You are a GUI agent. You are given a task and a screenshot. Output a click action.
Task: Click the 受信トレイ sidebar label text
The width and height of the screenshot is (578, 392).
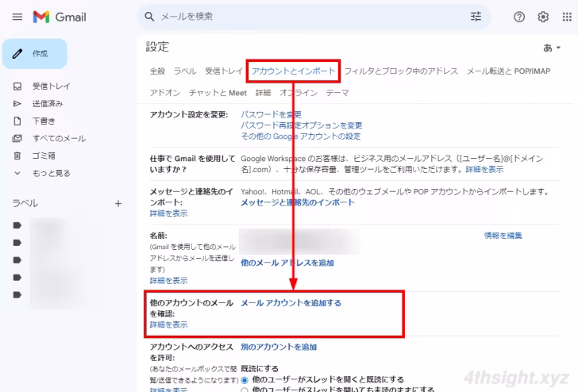52,86
